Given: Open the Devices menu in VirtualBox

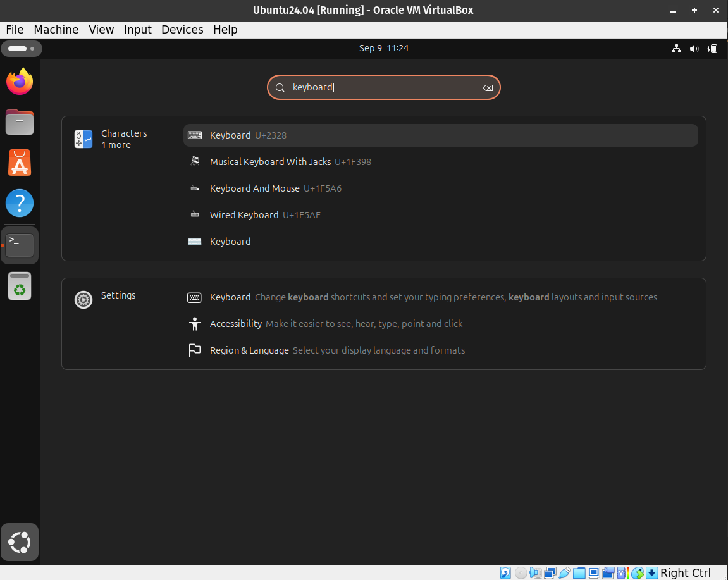Looking at the screenshot, I should [x=182, y=30].
